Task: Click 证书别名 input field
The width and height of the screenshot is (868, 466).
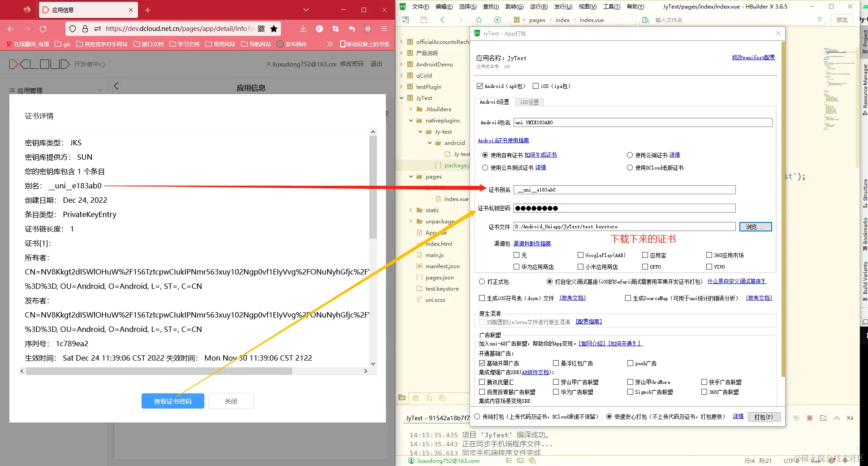Action: tap(625, 190)
